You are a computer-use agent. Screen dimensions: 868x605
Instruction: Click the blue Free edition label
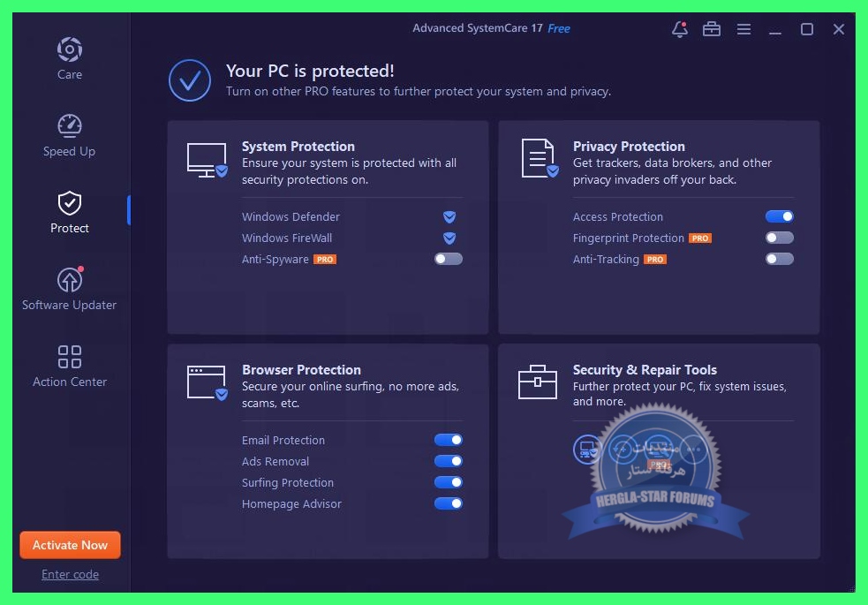coord(559,29)
